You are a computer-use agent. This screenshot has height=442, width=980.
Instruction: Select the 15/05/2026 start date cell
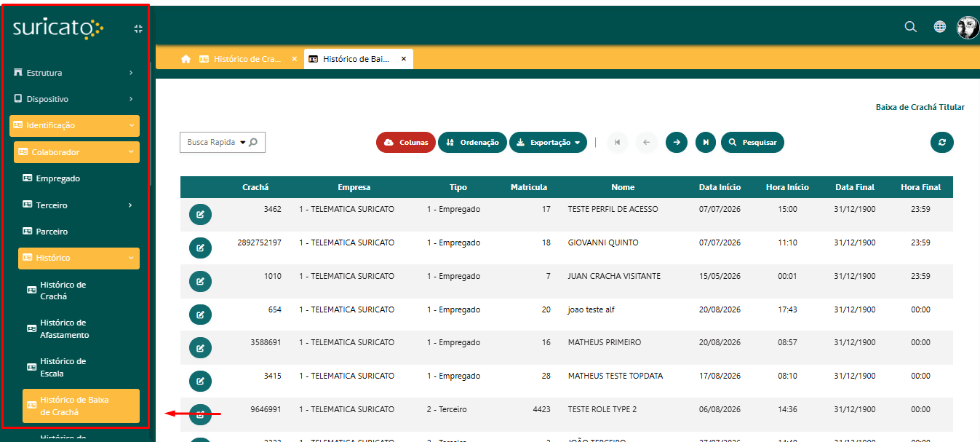point(720,276)
